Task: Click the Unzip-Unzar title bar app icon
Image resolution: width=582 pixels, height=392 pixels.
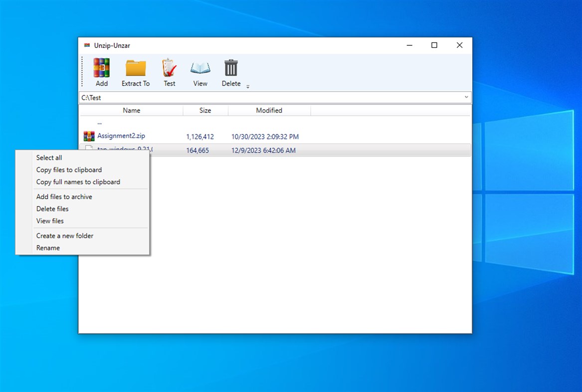Action: pyautogui.click(x=87, y=45)
